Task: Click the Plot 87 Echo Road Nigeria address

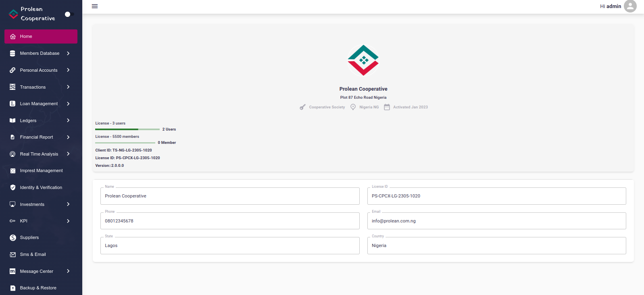Action: pyautogui.click(x=363, y=98)
